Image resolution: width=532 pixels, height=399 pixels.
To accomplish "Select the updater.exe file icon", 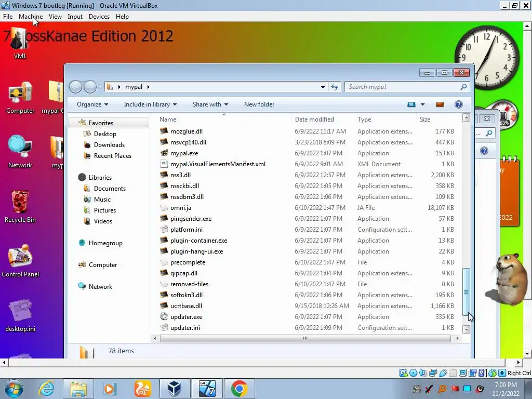I will [x=164, y=316].
